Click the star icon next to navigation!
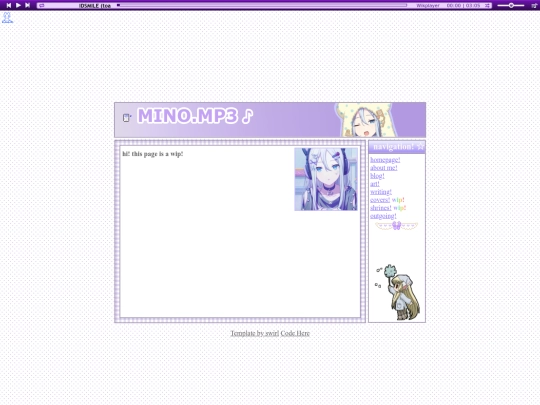Screen dimensions: 540x405 tap(420, 147)
